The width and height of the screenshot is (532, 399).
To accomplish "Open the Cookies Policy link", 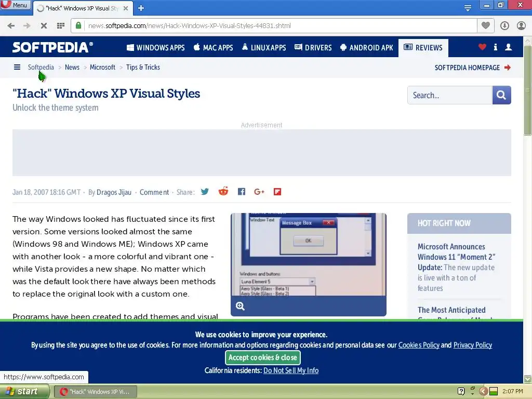I will [x=419, y=345].
